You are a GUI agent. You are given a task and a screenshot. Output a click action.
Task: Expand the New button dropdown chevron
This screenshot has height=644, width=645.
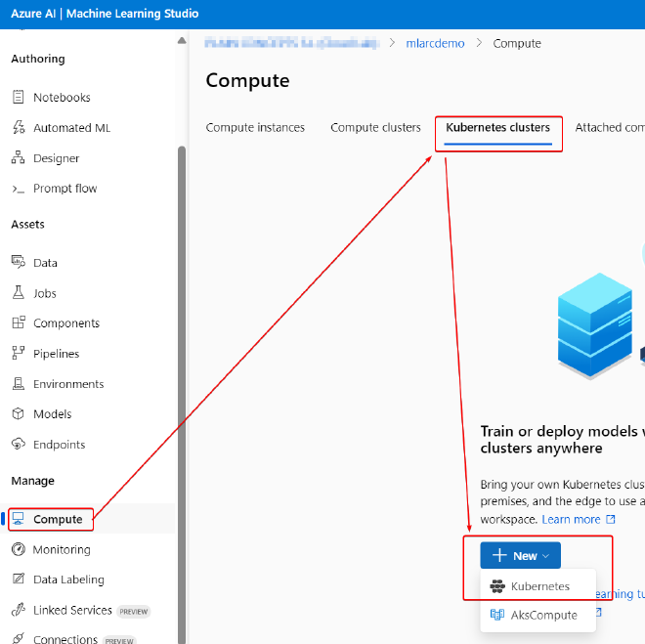(x=546, y=556)
